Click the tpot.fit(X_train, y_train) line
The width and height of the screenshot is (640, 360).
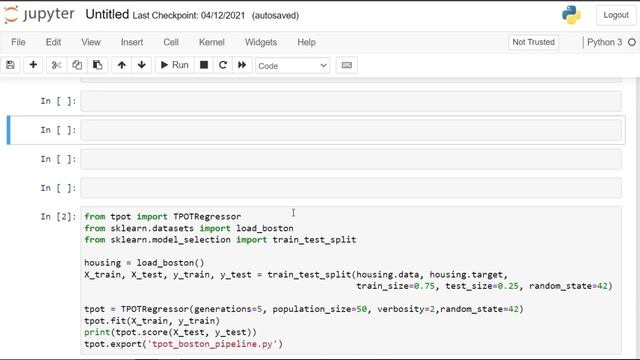click(x=152, y=320)
